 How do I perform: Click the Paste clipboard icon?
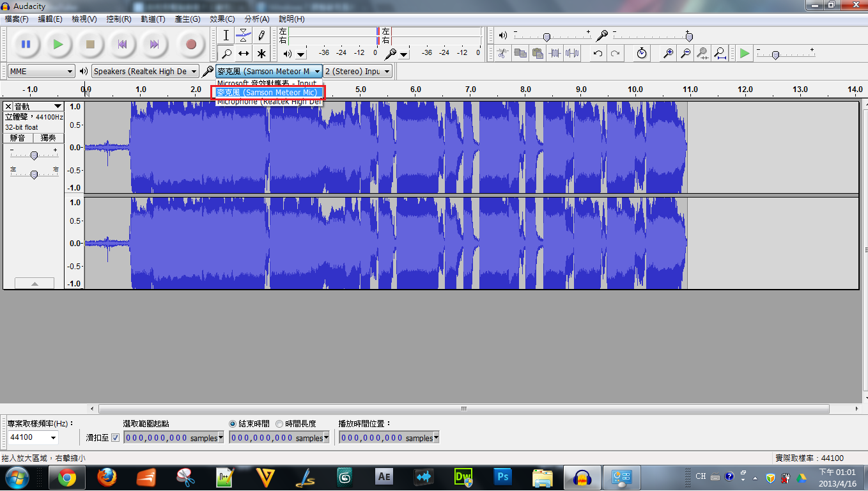click(x=538, y=54)
